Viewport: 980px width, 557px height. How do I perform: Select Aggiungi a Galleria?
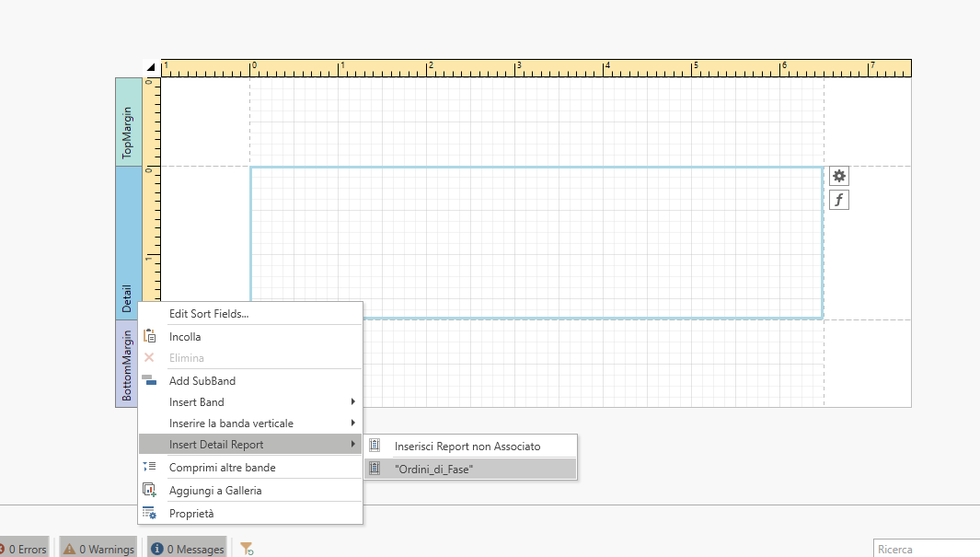[250, 491]
